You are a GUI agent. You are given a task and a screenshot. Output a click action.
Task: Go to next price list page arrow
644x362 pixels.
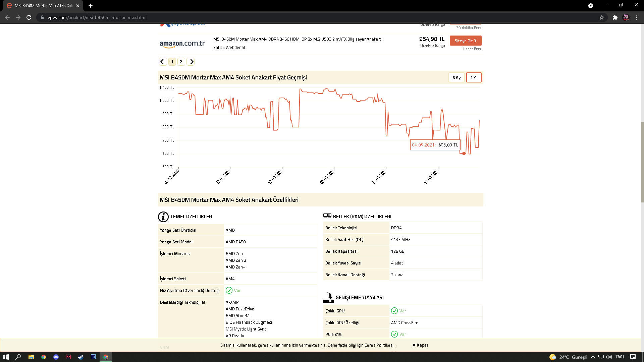tap(191, 62)
